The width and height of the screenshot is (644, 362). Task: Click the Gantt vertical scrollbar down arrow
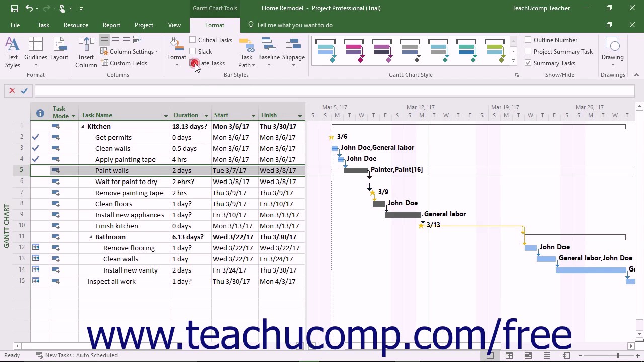pyautogui.click(x=639, y=335)
